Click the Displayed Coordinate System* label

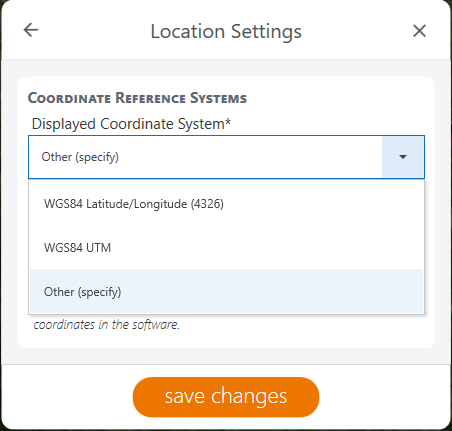[131, 124]
